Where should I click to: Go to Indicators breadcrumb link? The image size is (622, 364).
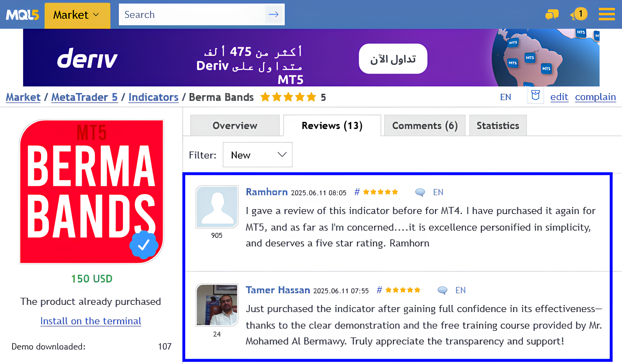tap(153, 97)
